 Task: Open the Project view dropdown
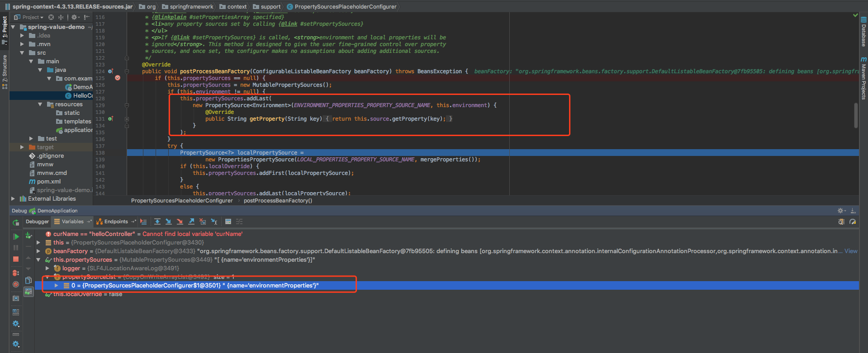[33, 17]
